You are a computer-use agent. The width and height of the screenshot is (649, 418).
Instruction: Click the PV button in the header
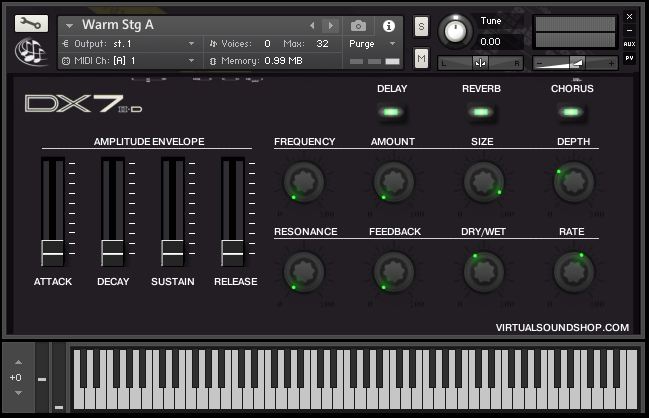(x=629, y=58)
